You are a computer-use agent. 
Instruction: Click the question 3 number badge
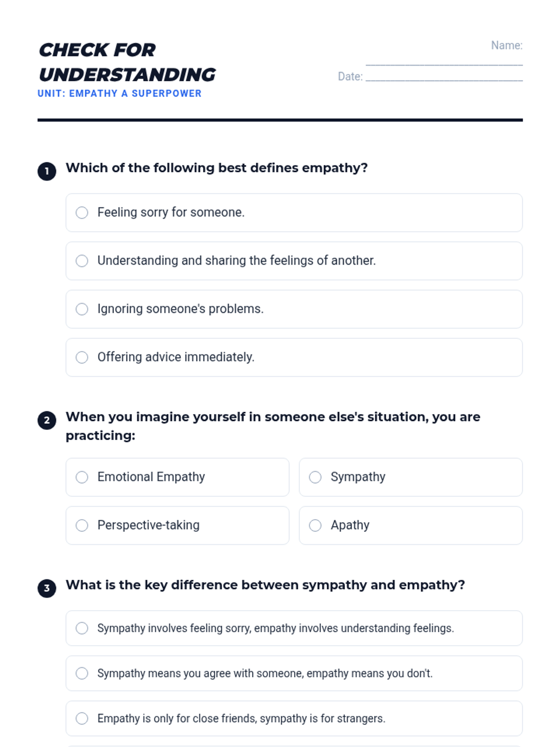click(x=47, y=588)
